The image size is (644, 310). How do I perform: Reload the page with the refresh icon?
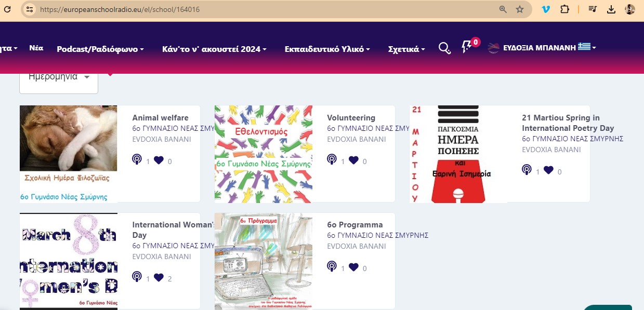coord(7,9)
